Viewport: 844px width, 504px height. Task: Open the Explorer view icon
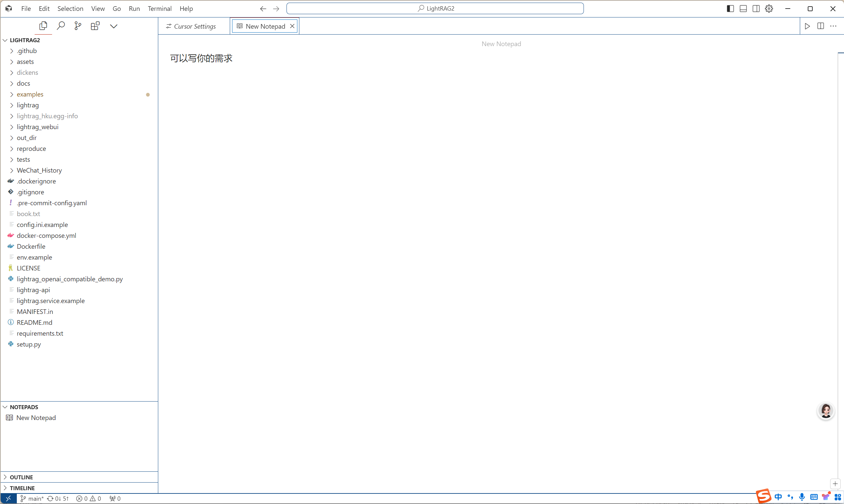(43, 26)
